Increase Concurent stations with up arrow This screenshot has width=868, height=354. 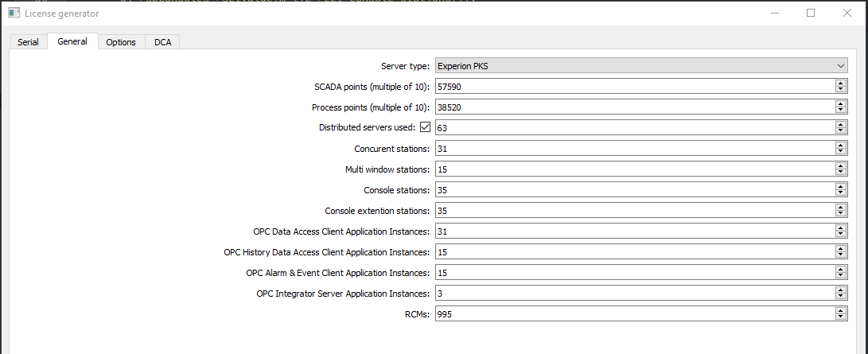click(x=841, y=146)
